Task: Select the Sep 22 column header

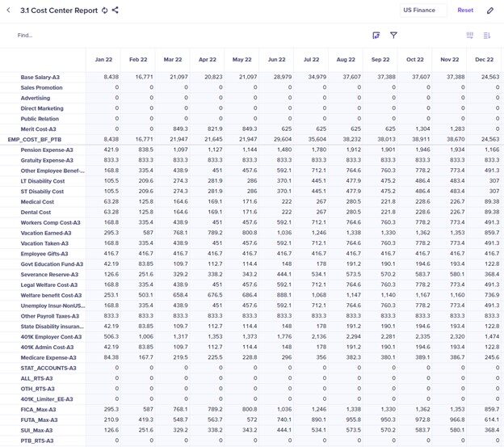Action: [380, 60]
